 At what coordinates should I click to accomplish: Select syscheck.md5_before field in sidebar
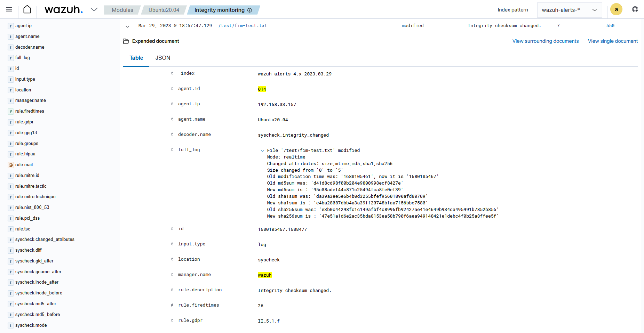coord(37,315)
